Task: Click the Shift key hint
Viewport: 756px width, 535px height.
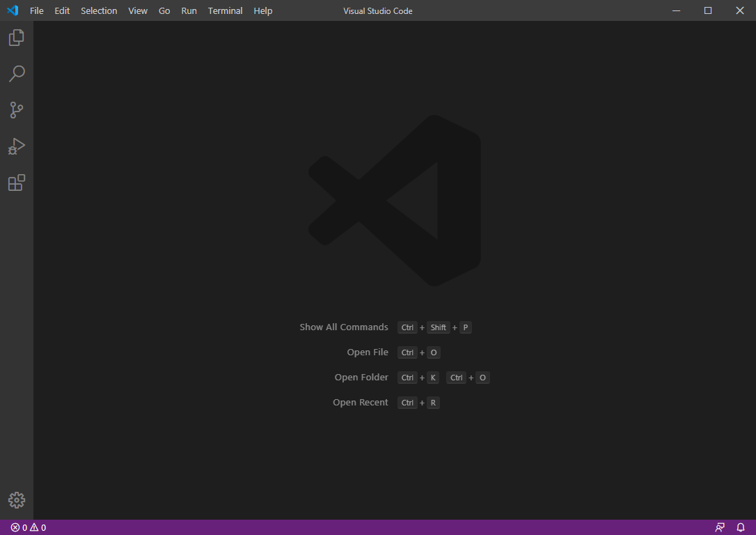Action: 439,327
